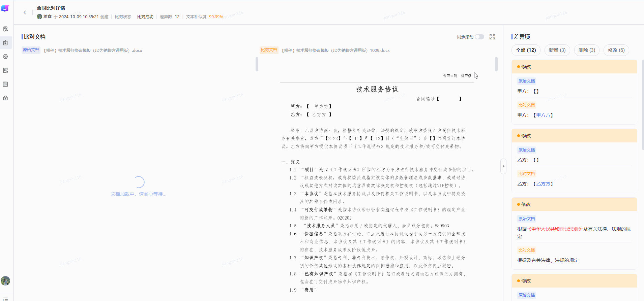Click the 比对文档 label above the right document

coord(269,50)
